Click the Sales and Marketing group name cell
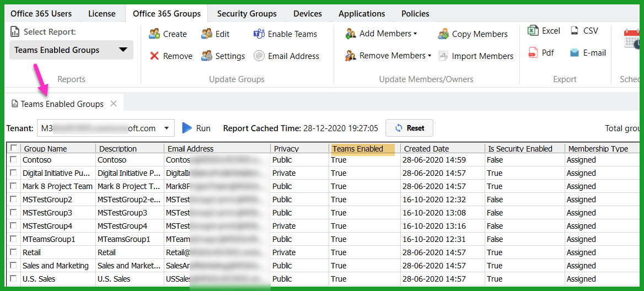The width and height of the screenshot is (644, 291). click(58, 266)
